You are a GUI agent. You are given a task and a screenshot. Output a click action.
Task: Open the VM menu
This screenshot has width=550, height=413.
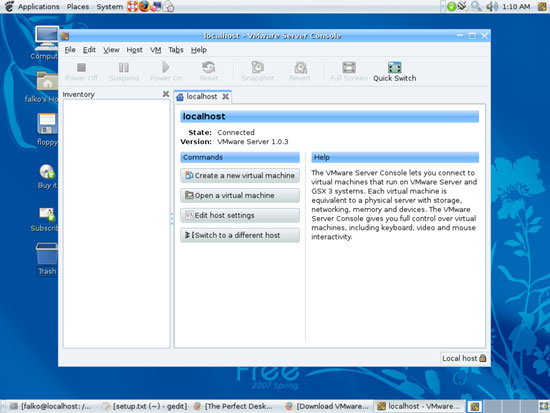pos(155,50)
